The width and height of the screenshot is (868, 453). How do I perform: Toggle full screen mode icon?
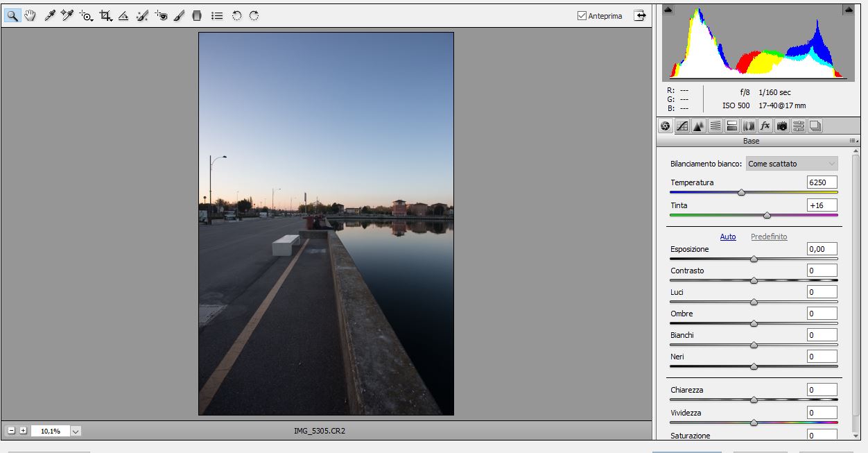[639, 15]
